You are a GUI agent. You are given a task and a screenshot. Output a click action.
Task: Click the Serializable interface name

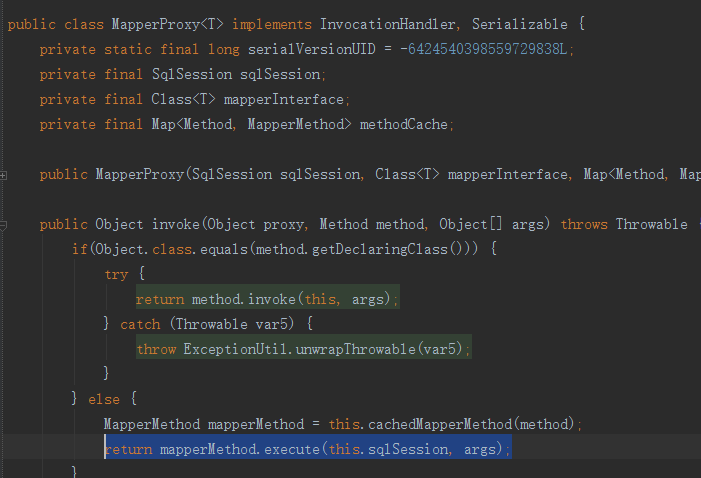(x=519, y=24)
